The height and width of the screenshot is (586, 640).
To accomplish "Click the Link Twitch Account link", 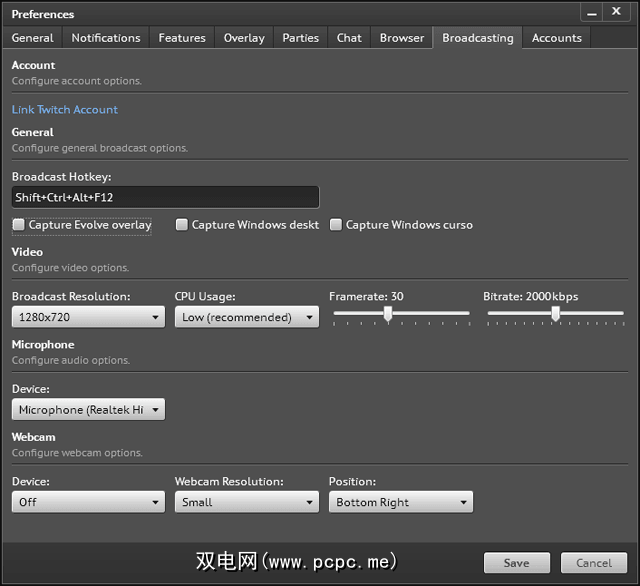I will click(65, 110).
